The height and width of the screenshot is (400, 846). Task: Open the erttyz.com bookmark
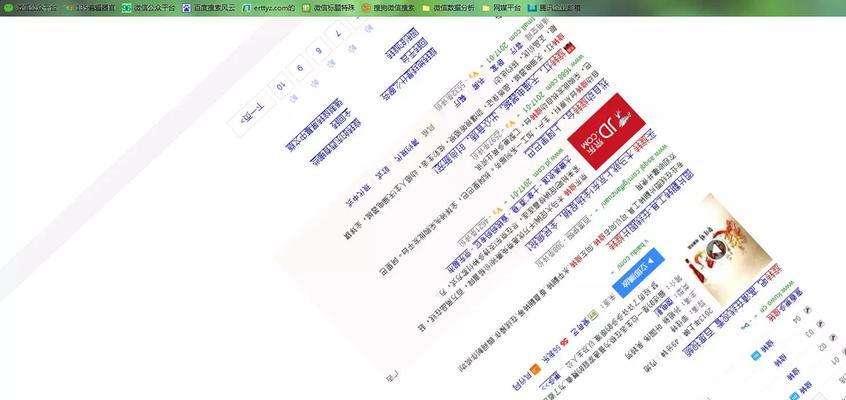pos(269,8)
